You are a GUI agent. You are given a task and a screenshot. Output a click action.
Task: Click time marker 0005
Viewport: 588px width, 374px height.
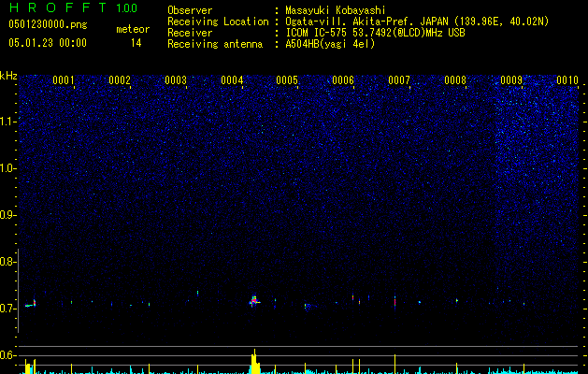point(287,80)
